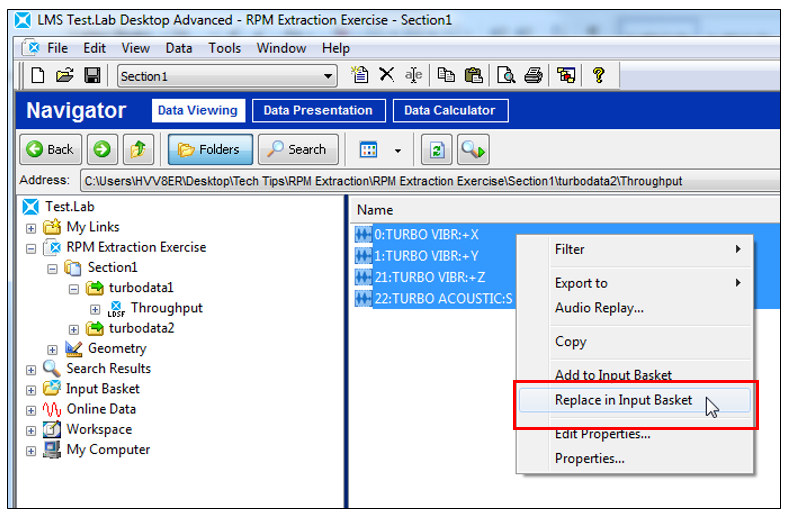
Task: Click the New document toolbar icon
Action: (x=38, y=76)
